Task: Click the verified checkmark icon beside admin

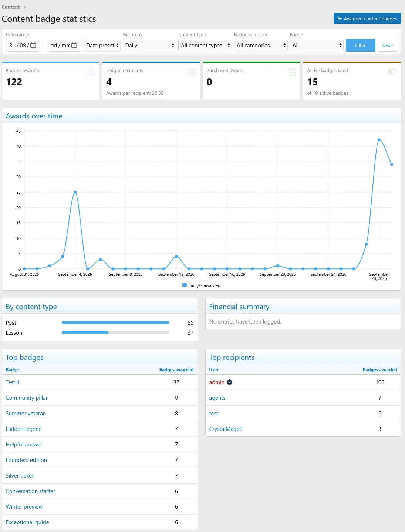Action: tap(230, 382)
